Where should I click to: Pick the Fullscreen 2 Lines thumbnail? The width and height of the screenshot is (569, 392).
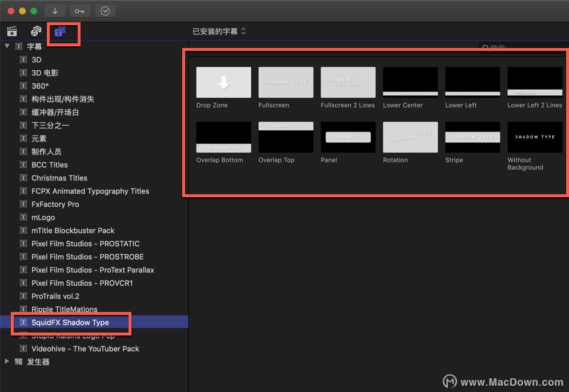click(348, 82)
